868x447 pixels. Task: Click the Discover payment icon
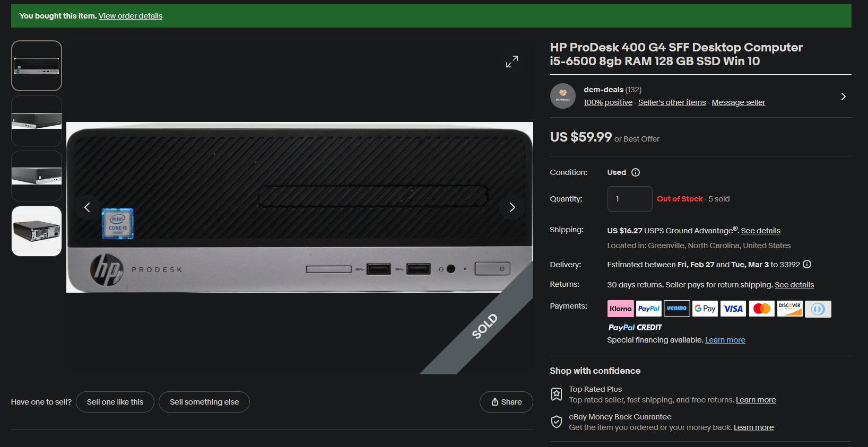[790, 309]
